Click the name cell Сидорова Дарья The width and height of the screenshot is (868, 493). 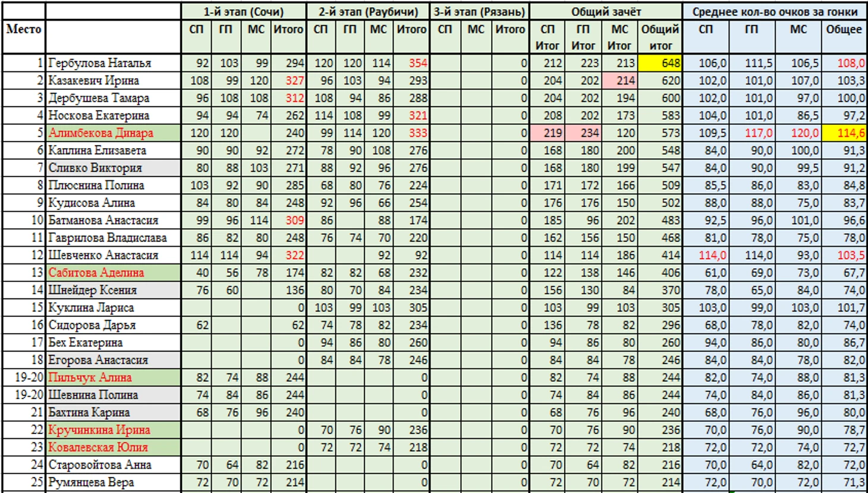pyautogui.click(x=113, y=325)
